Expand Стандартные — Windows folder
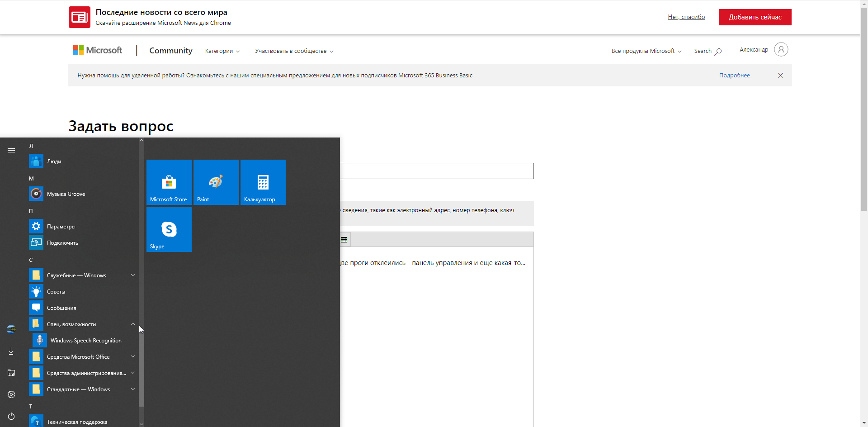This screenshot has width=868, height=427. [x=82, y=389]
